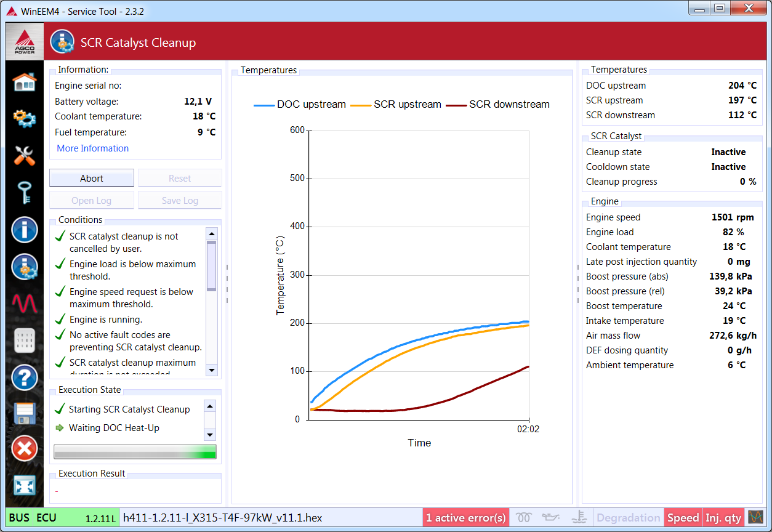Go to the Home screen icon
Viewport: 772px width, 532px height.
point(25,82)
